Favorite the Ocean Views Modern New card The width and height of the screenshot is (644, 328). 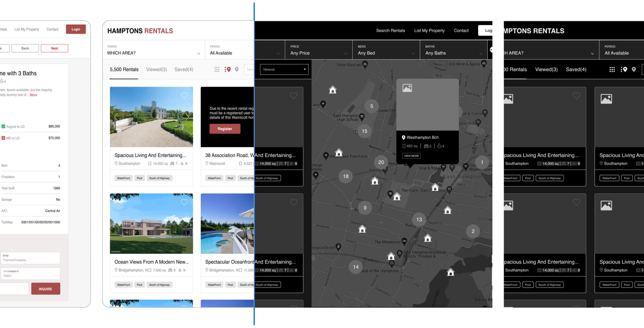pos(184,202)
